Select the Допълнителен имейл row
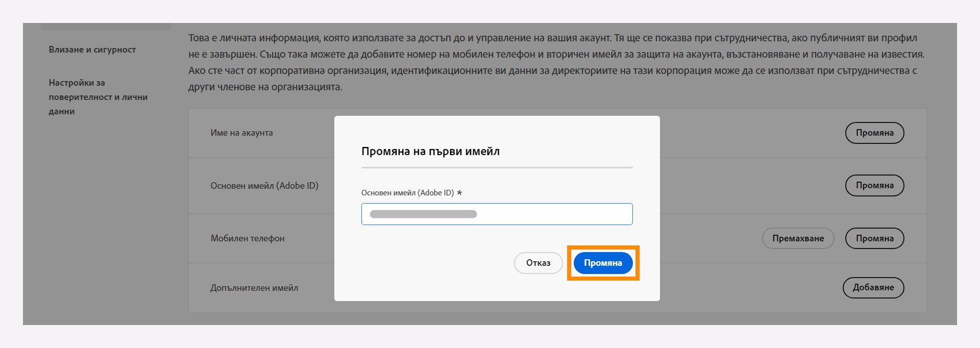Image resolution: width=980 pixels, height=348 pixels. point(253,287)
